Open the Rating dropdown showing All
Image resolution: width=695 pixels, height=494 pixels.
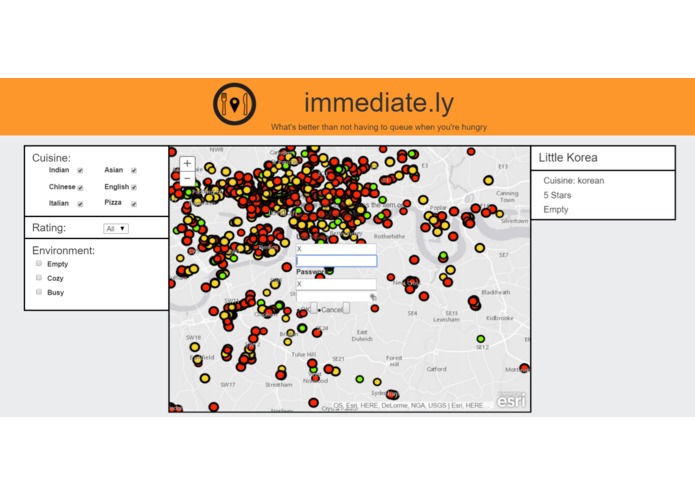pos(116,229)
